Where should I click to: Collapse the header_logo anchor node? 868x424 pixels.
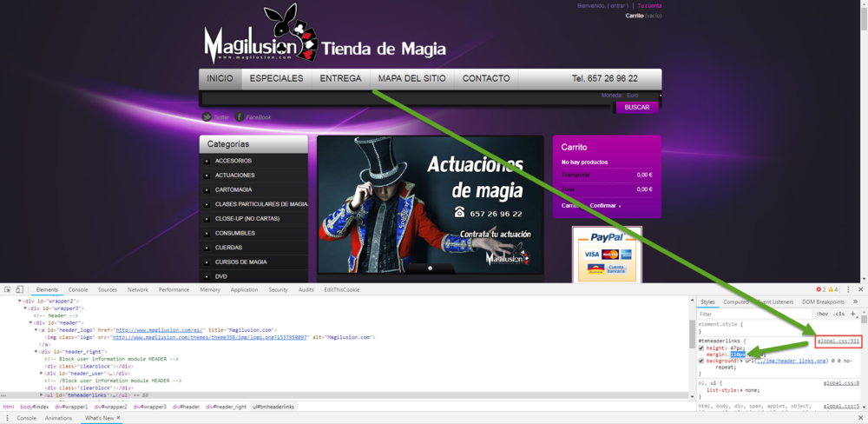tap(36, 330)
